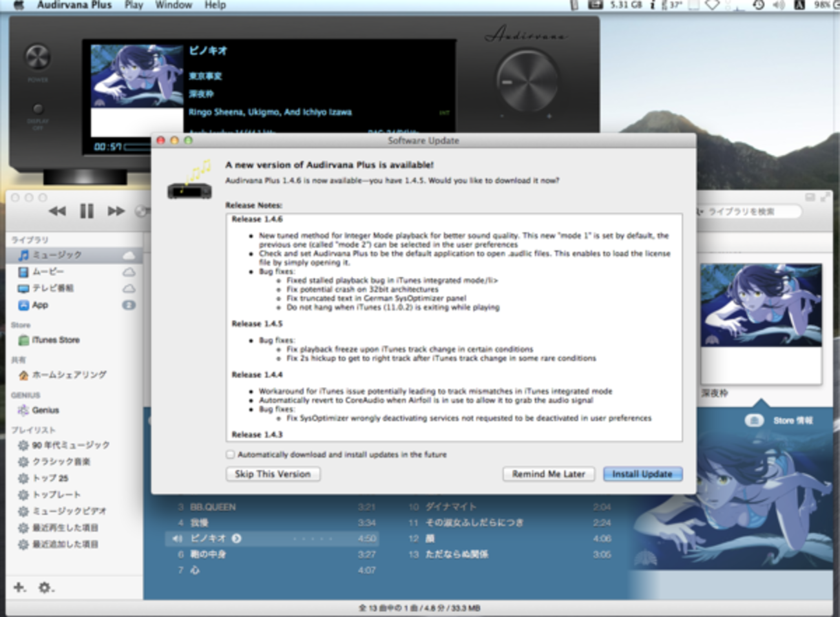Open the Apple menu
The width and height of the screenshot is (840, 617).
19,5
